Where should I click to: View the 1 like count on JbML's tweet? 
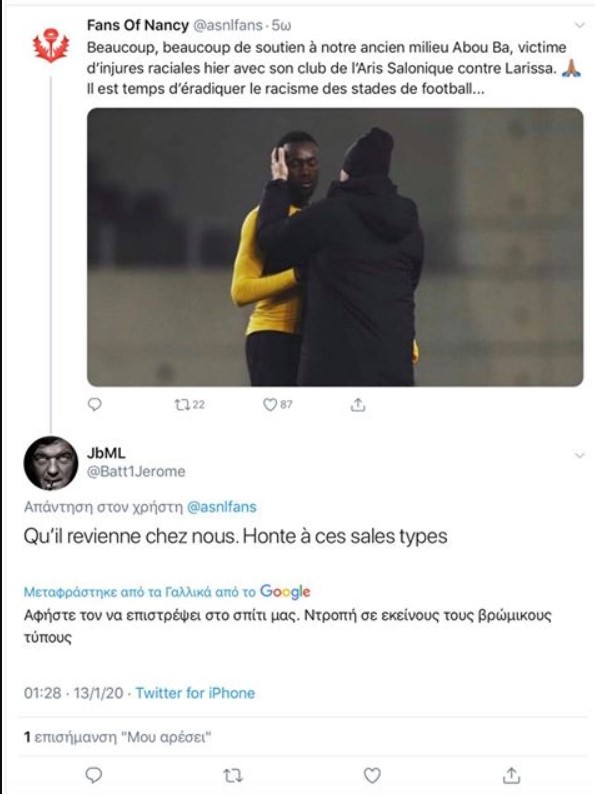(117, 737)
